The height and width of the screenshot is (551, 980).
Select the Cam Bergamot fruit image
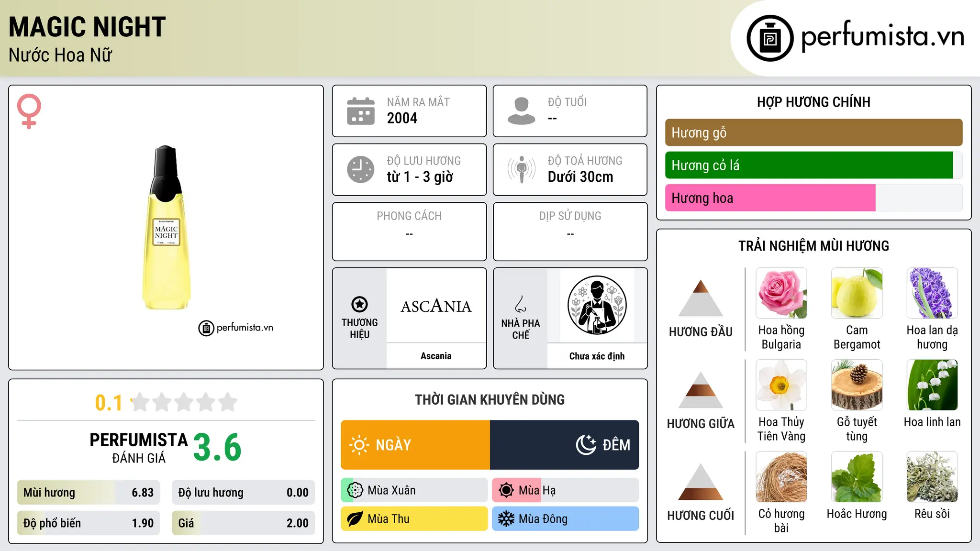click(857, 293)
